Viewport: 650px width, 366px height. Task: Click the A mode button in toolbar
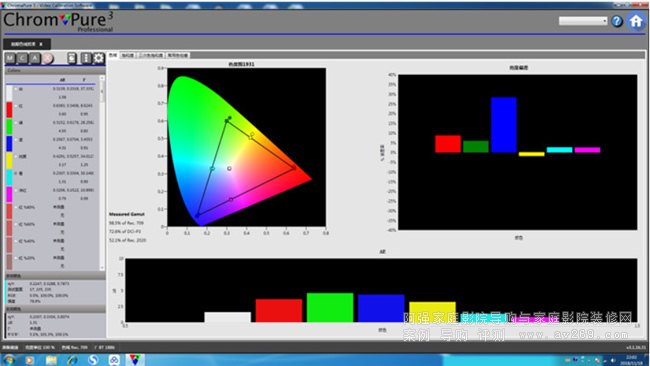pyautogui.click(x=35, y=58)
